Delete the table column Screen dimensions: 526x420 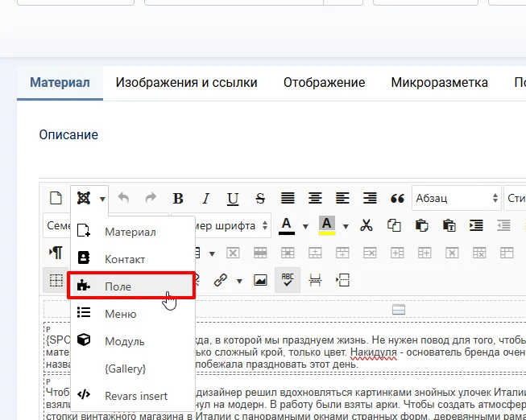click(452, 253)
